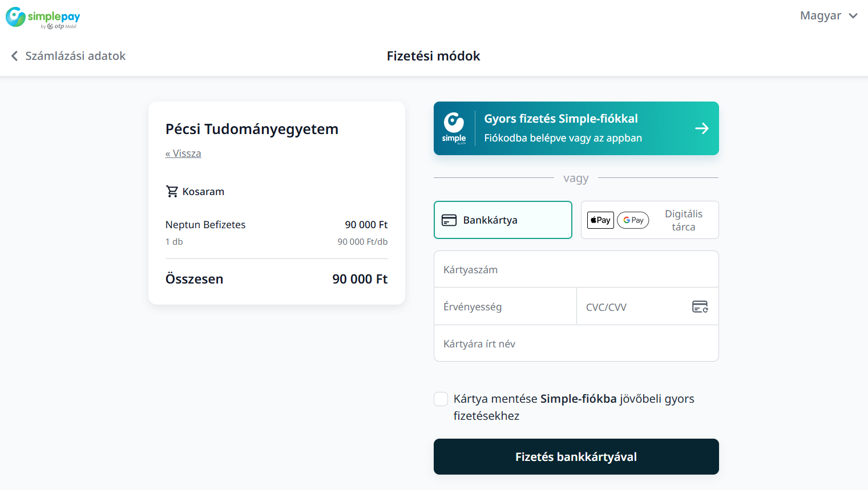The width and height of the screenshot is (868, 490).
Task: Click into the Érvényesség field
Action: pos(505,307)
